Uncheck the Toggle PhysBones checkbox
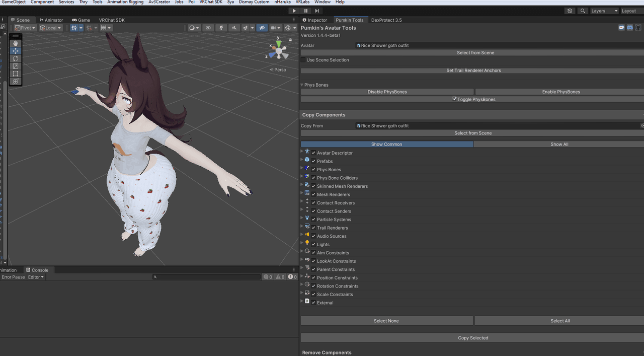The width and height of the screenshot is (644, 356). [x=455, y=99]
